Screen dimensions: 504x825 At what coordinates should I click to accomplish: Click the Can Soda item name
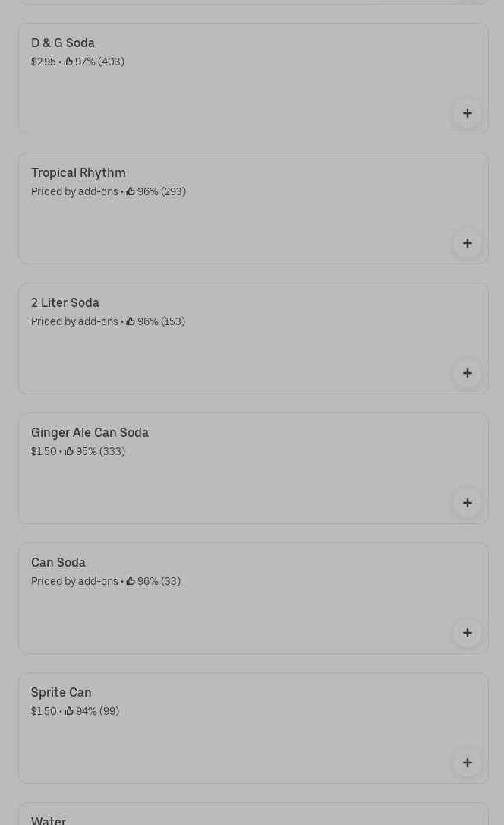tap(58, 563)
